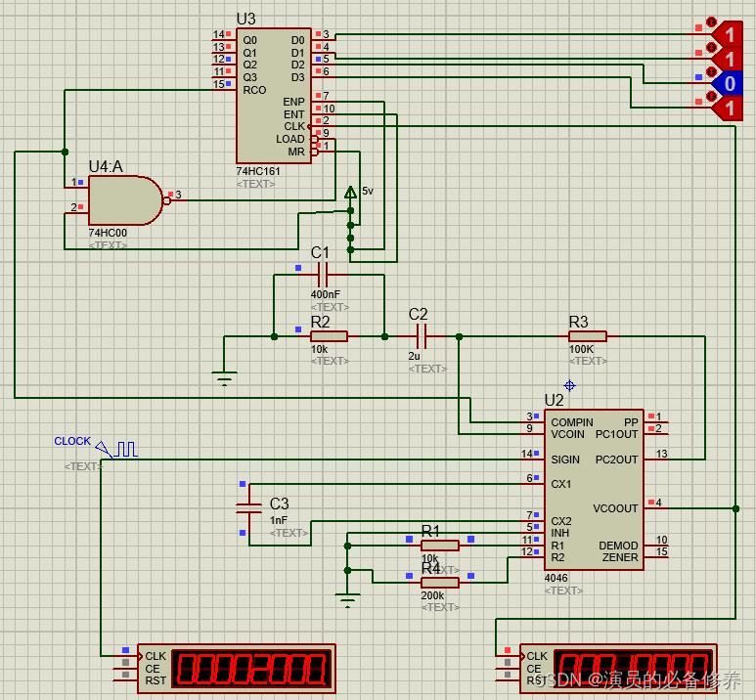Click the LOAD pin label on U3

pos(290,139)
